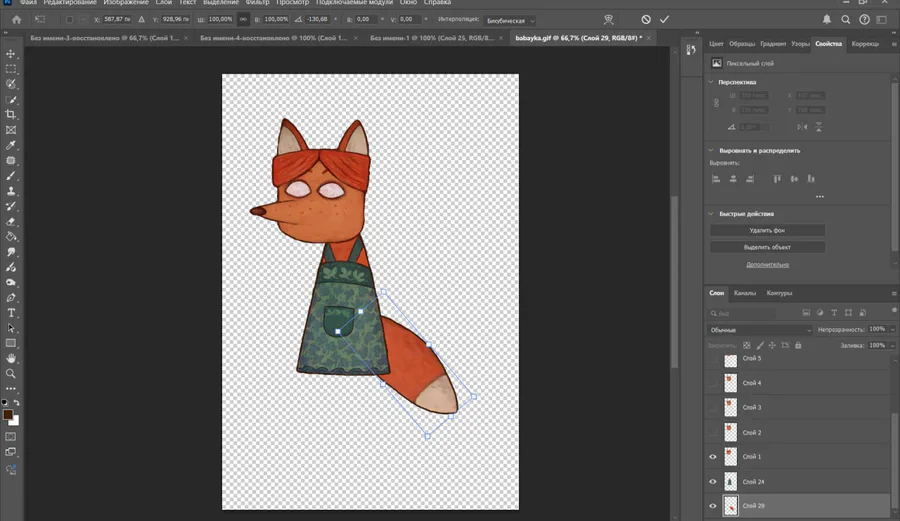Toggle the width-height link chain icon
Screen dimensions: 900x521
(243, 19)
